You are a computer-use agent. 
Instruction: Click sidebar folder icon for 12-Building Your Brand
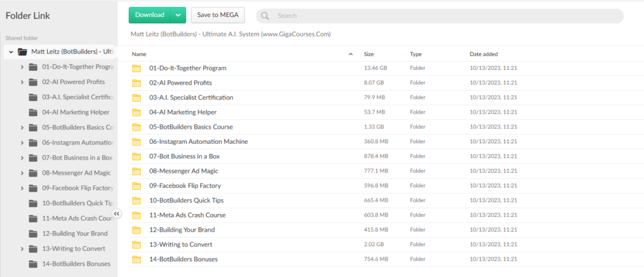(33, 234)
